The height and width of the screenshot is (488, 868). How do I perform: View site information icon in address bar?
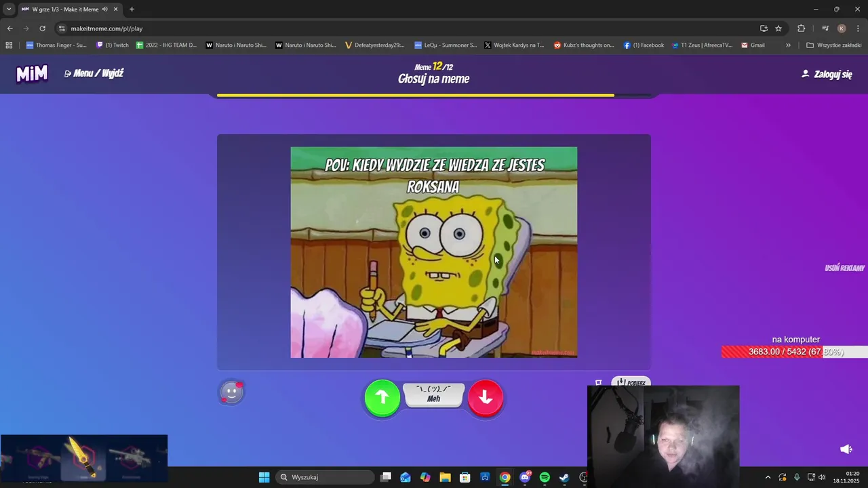point(62,28)
